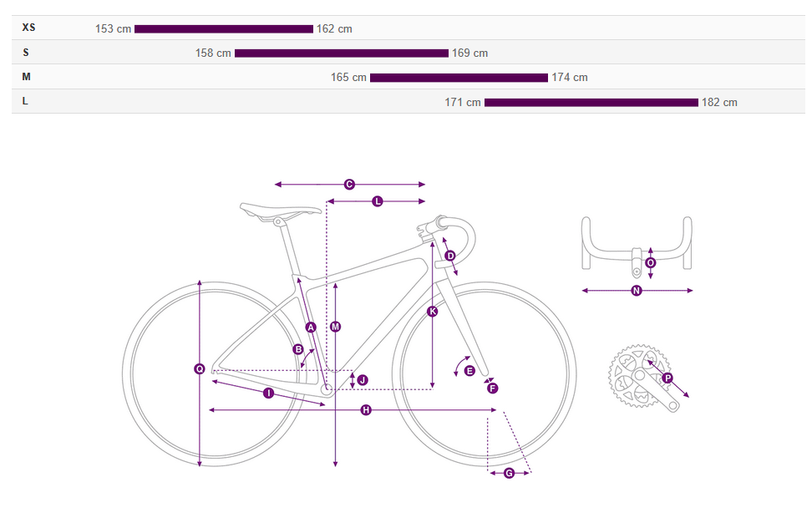812x518 pixels.
Task: Select the D head tube marker
Action: click(449, 256)
